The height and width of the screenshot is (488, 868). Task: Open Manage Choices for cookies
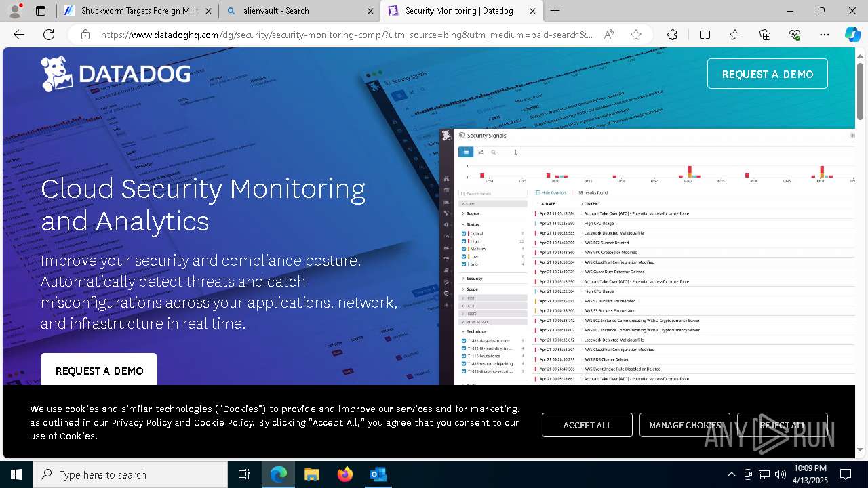pos(685,425)
